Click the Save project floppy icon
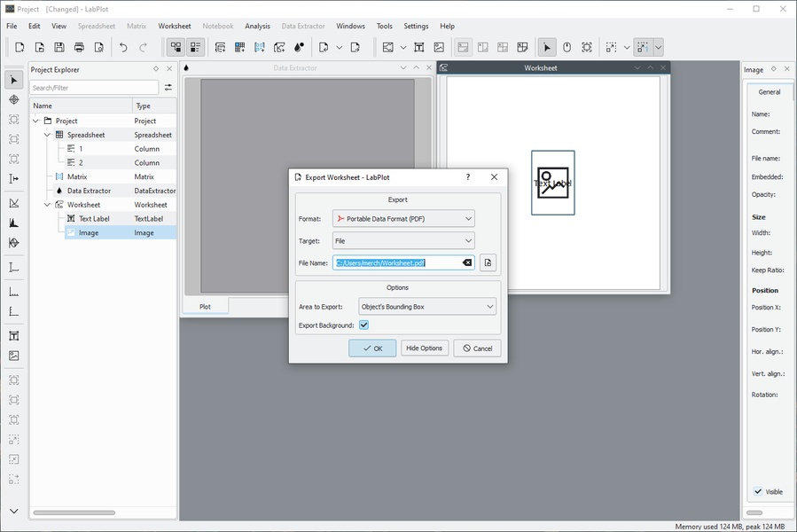Viewport: 797px width, 532px height. (59, 47)
